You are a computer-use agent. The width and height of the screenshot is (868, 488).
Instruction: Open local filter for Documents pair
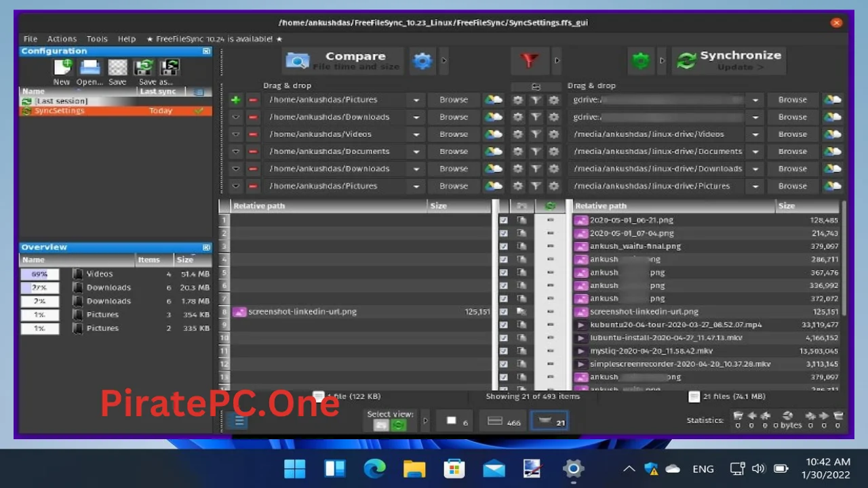click(536, 151)
